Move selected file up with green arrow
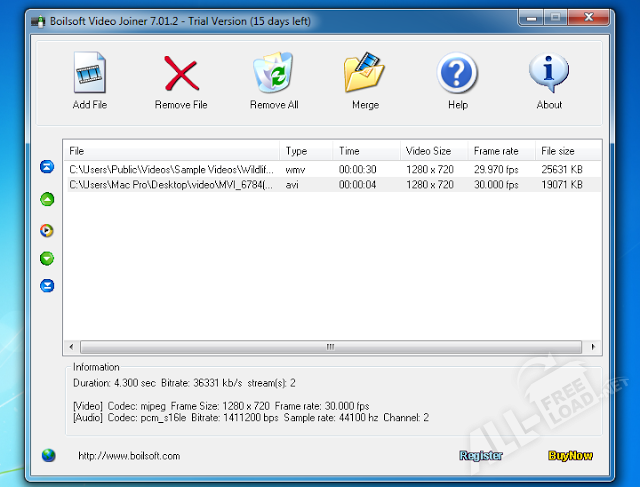Viewport: 640px width, 487px height. point(46,199)
